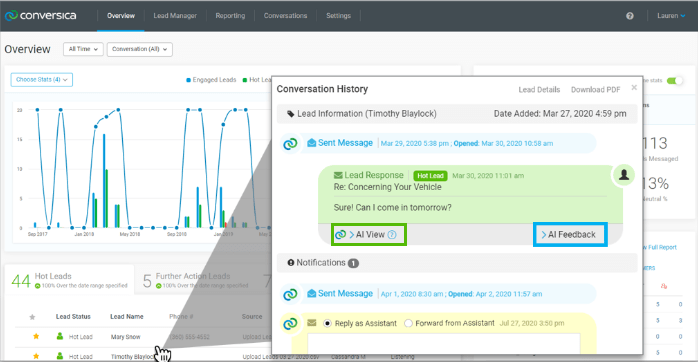The image size is (698, 362).
Task: Click the AI View help icon
Action: click(x=392, y=235)
